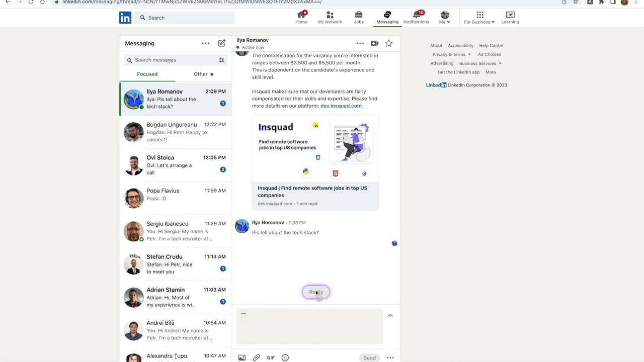Open the emoji picker
The image size is (644, 362).
click(285, 358)
